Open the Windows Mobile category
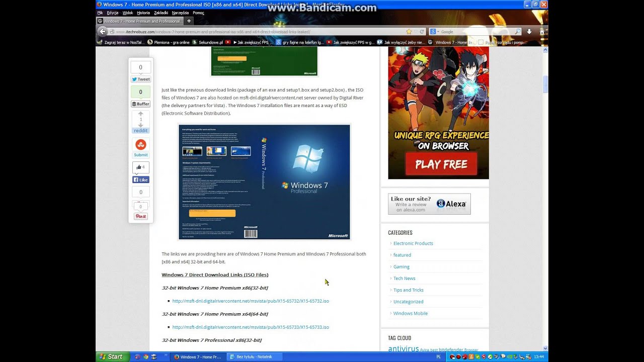The width and height of the screenshot is (644, 362). point(411,313)
